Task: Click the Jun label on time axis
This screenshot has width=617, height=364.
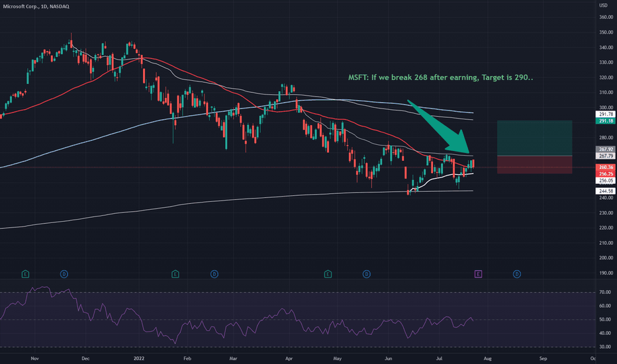Action: click(x=389, y=359)
